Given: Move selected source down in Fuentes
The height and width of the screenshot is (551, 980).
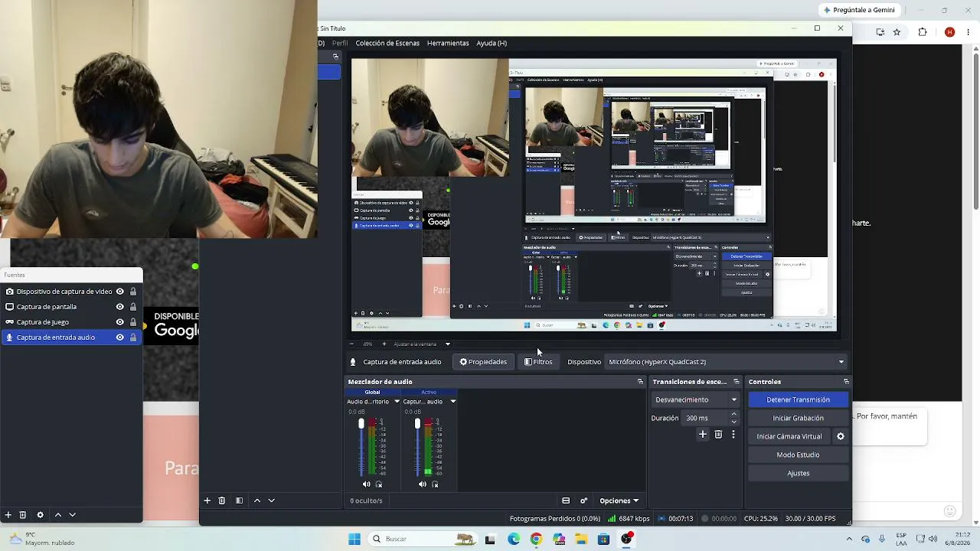Looking at the screenshot, I should coord(73,515).
